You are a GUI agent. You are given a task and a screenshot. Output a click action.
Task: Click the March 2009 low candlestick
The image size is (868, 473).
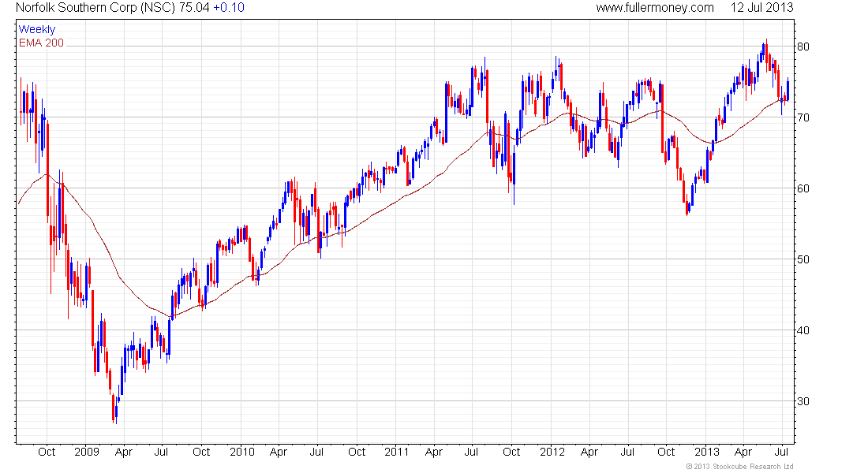pyautogui.click(x=114, y=409)
